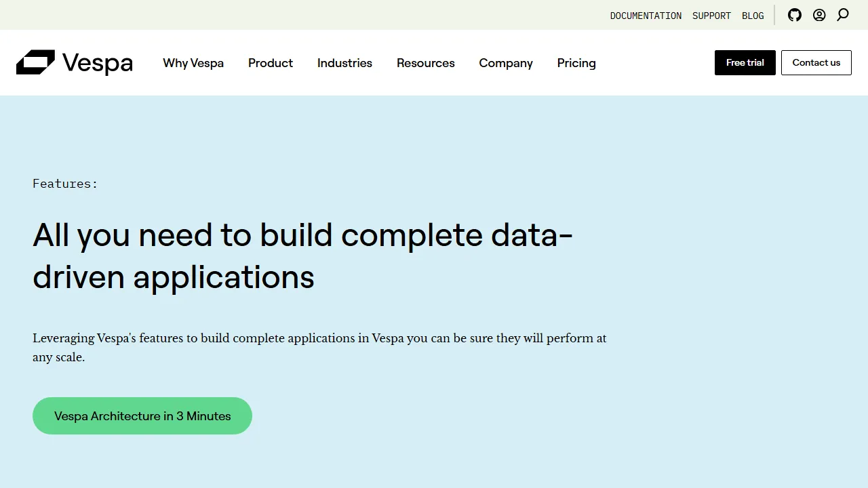This screenshot has width=868, height=488.
Task: Open the Industries menu
Action: (x=344, y=63)
